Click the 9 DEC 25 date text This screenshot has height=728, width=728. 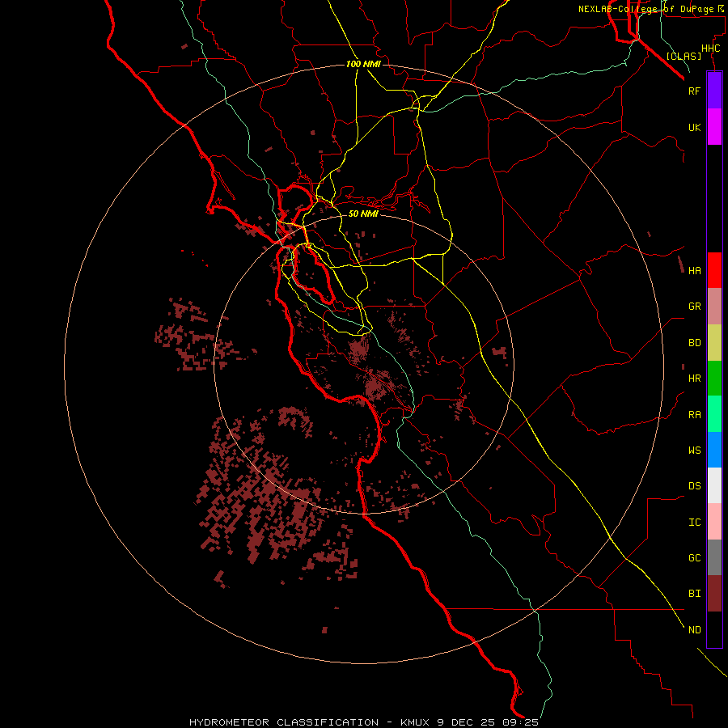466,722
